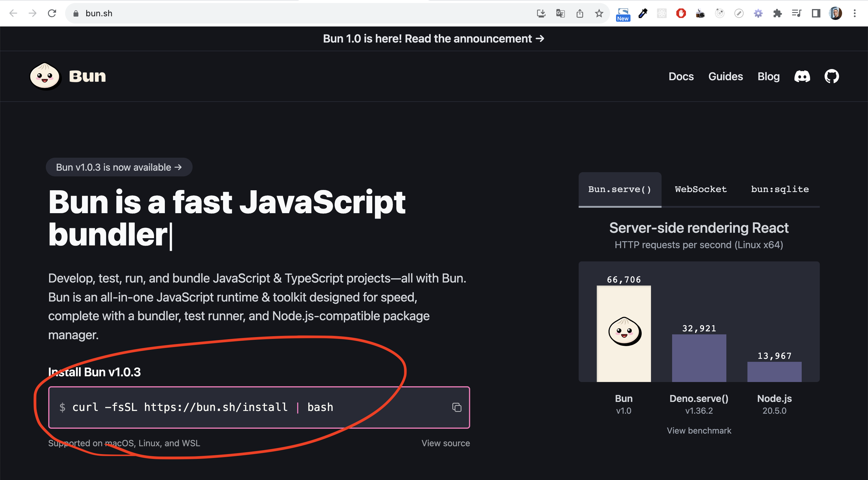Viewport: 868px width, 480px height.
Task: Click the translate page icon
Action: (x=560, y=14)
